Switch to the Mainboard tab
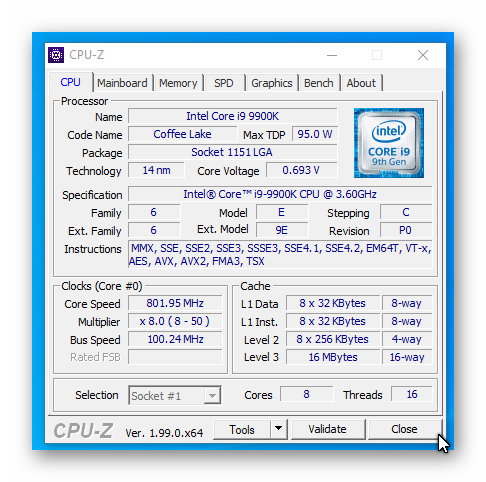The image size is (486, 482). 122,83
